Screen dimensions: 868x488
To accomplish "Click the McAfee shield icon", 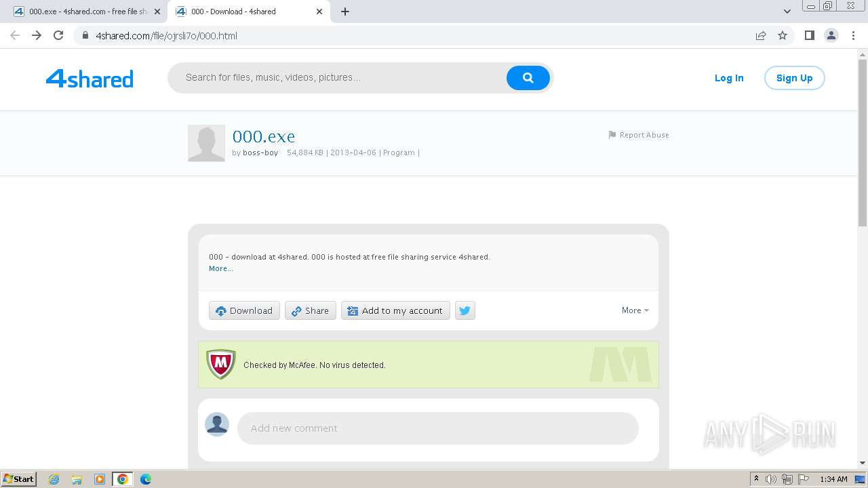I will 220,365.
